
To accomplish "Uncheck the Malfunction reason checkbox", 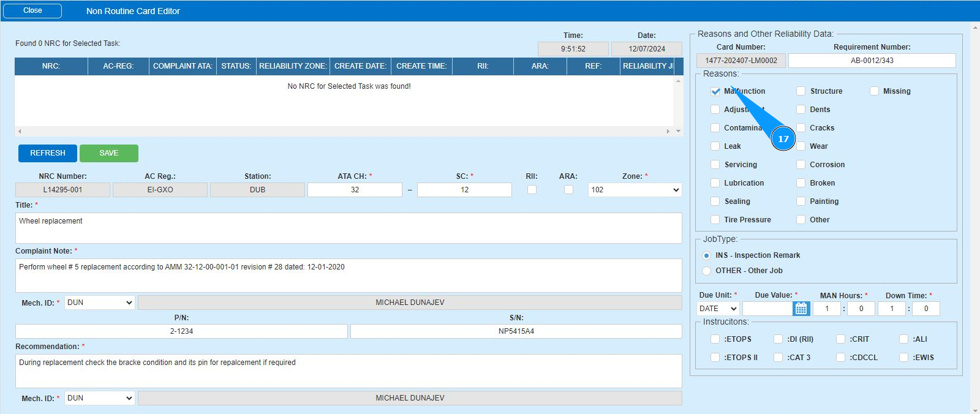I will click(715, 91).
